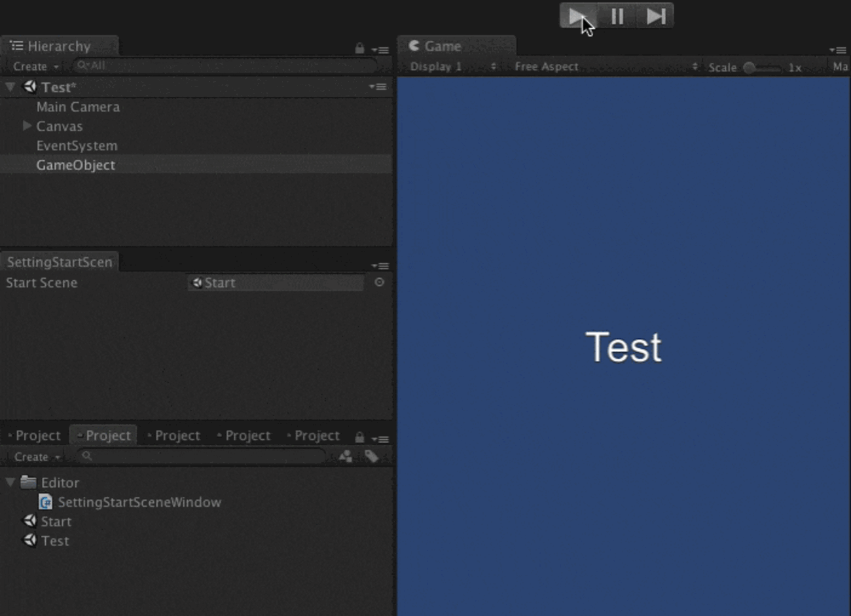Click the Test* scene row
Image resolution: width=851 pixels, height=616 pixels.
coord(196,86)
